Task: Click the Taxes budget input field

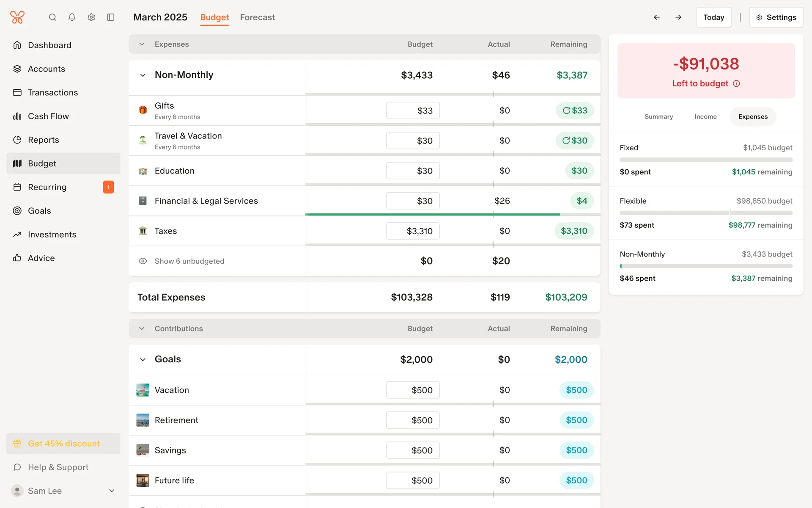Action: (412, 231)
